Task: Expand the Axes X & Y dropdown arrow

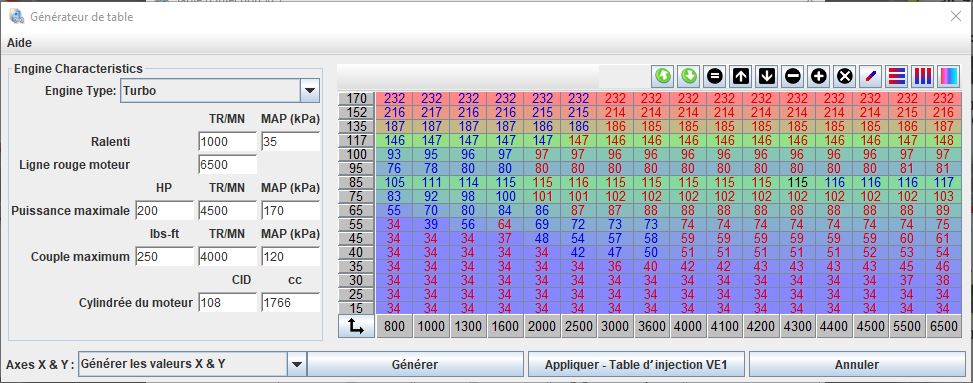Action: tap(297, 364)
